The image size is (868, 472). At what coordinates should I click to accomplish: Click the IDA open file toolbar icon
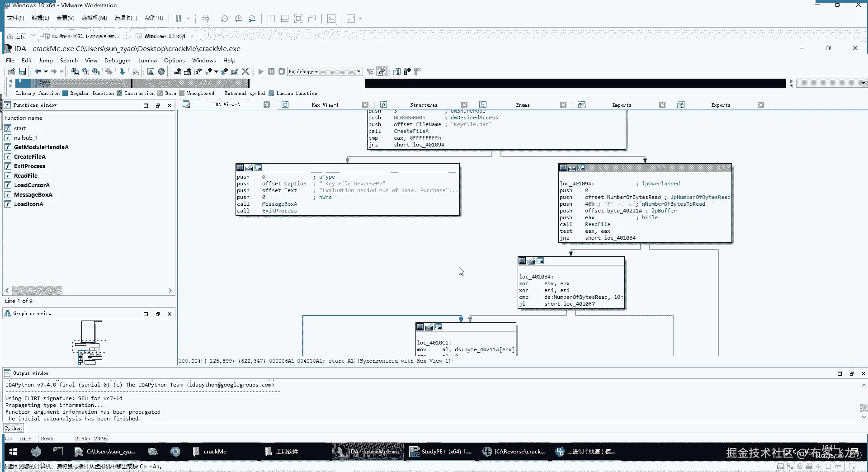pyautogui.click(x=12, y=71)
